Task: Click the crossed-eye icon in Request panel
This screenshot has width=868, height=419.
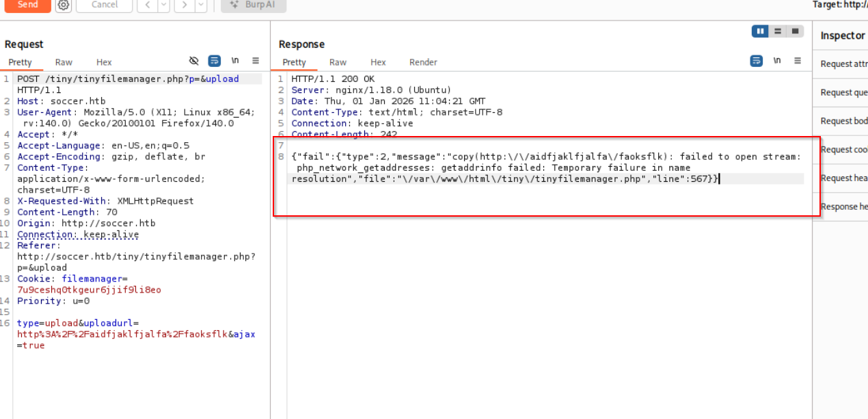Action: click(194, 61)
